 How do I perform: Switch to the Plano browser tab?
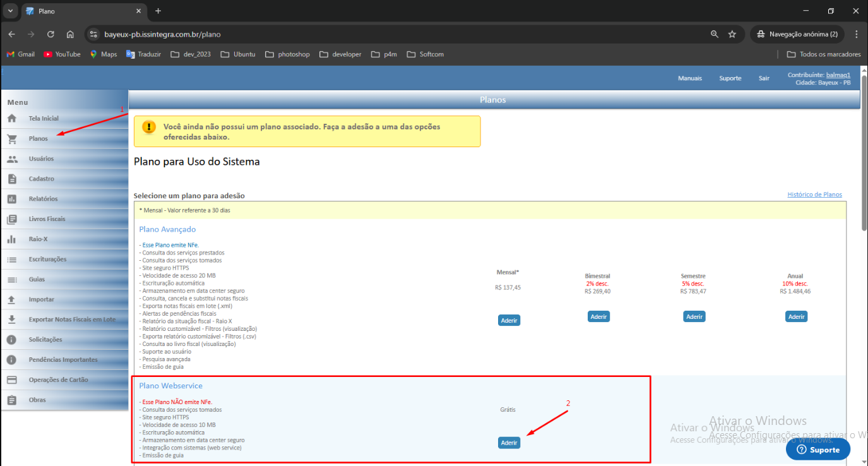click(x=76, y=11)
